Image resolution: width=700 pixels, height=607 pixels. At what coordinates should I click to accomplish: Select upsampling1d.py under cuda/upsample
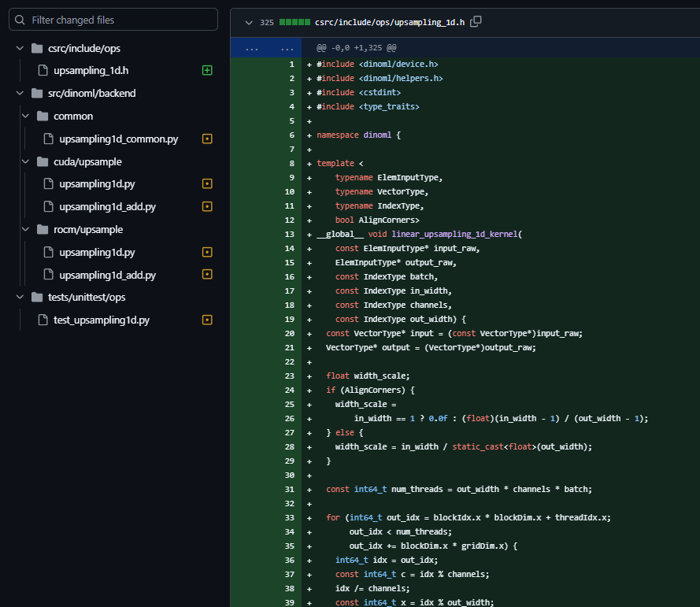97,184
